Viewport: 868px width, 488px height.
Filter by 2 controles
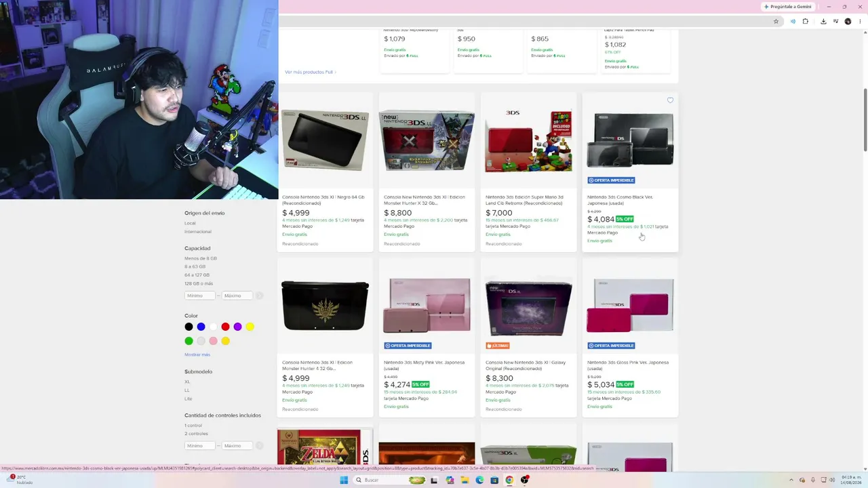point(196,434)
